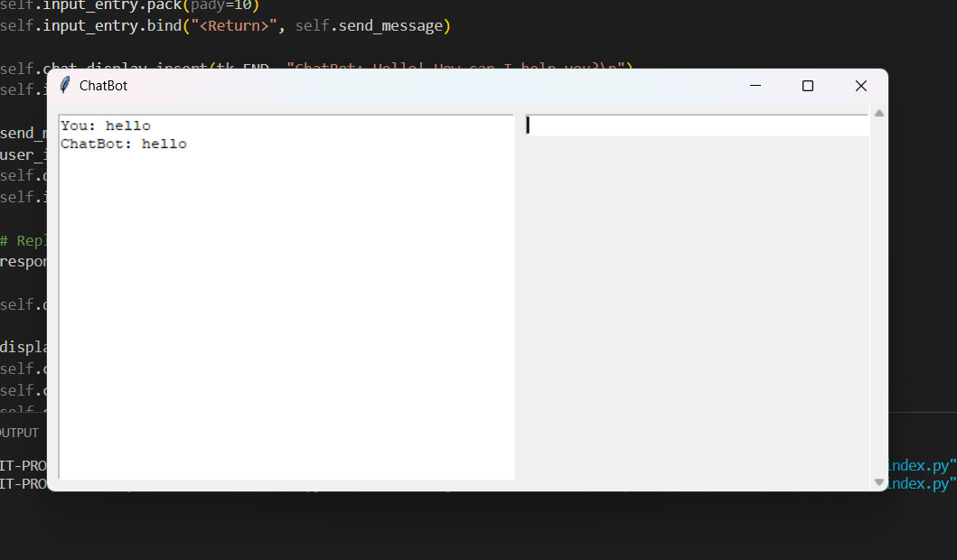Viewport: 957px width, 560px height.
Task: Click the vertical scrollbar track
Action: pos(878,298)
